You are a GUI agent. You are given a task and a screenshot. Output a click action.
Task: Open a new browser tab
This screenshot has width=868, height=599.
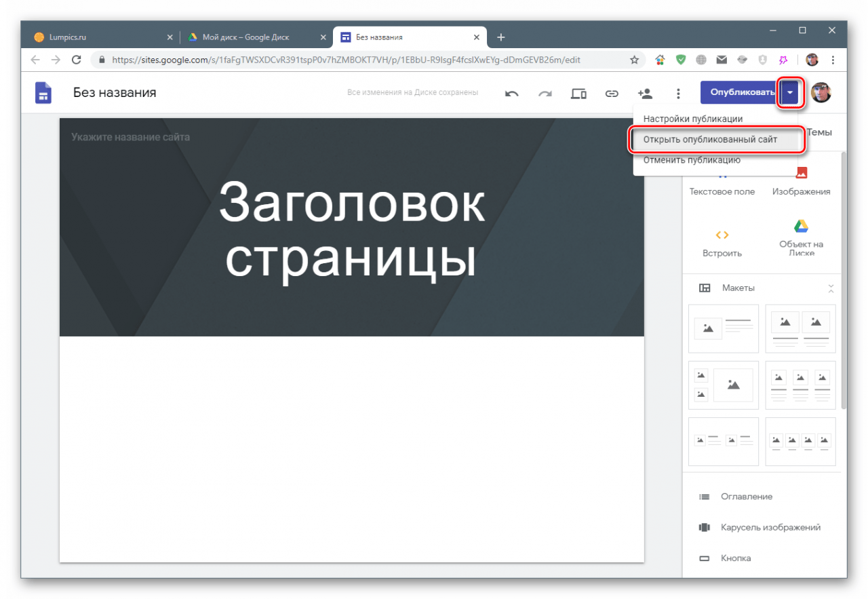pyautogui.click(x=500, y=37)
